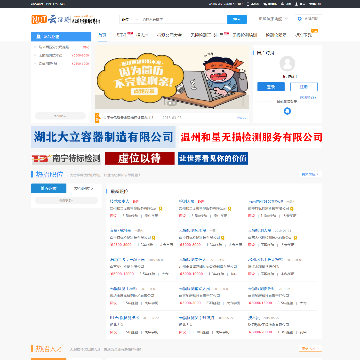
Task: Select the first highlighted tab in the navigation bar
Action: click(102, 35)
